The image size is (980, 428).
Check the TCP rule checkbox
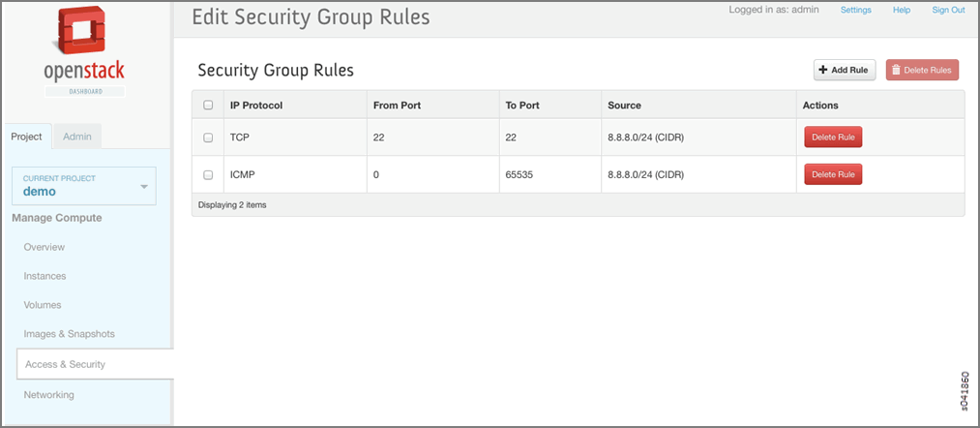pyautogui.click(x=208, y=138)
